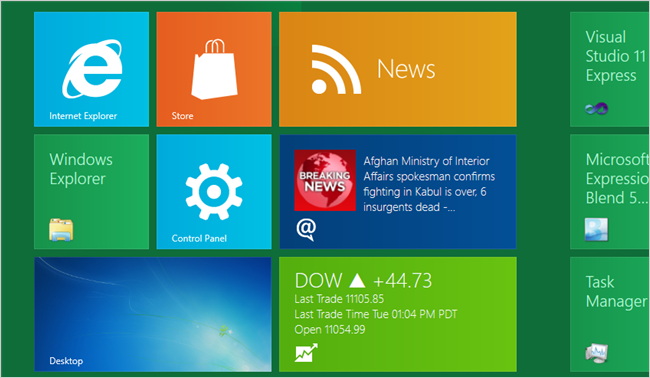Click the News tile title text
This screenshot has height=378, width=650.
click(406, 69)
